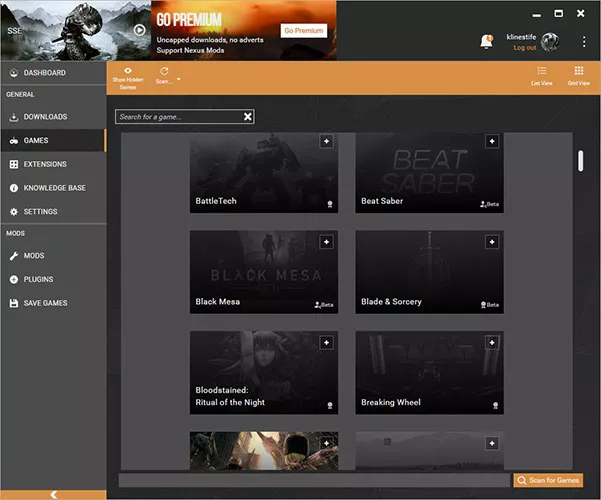
Task: Click Beat Saber Beta badge icon
Action: coord(489,204)
